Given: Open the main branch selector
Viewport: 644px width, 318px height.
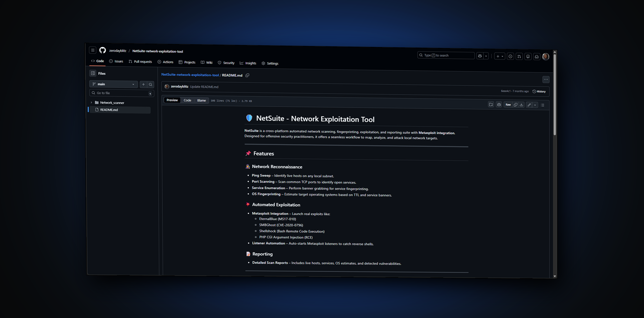Looking at the screenshot, I should click(x=113, y=84).
